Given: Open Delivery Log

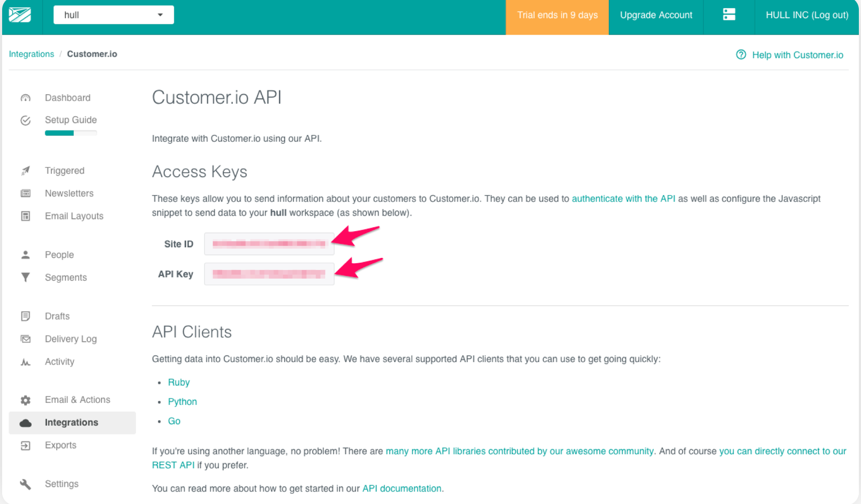Looking at the screenshot, I should pyautogui.click(x=71, y=339).
